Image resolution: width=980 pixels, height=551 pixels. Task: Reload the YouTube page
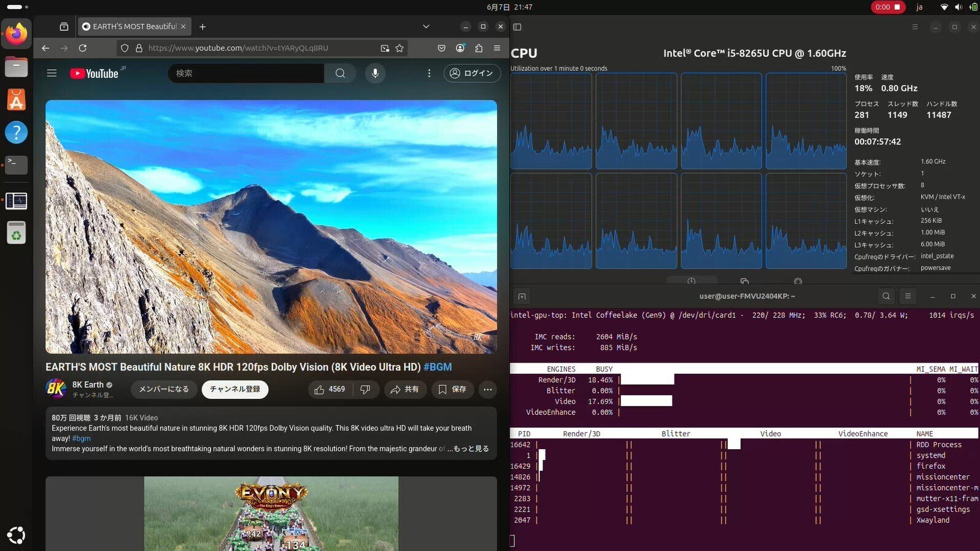pyautogui.click(x=82, y=48)
